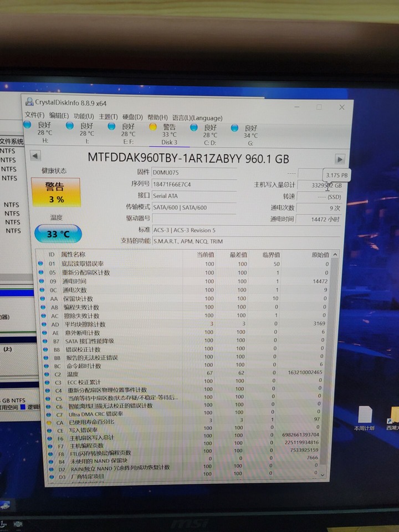Select the yellow warning Disk 3 icon

[x=153, y=126]
